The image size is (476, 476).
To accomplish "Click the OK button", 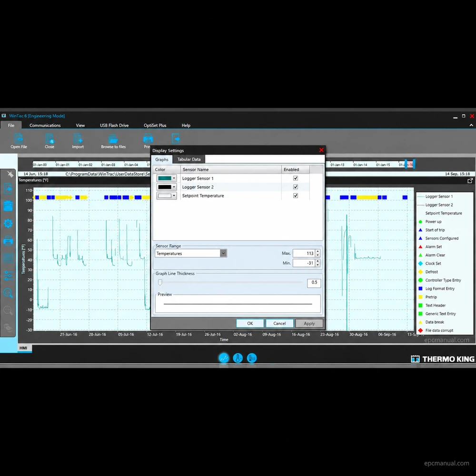I will pyautogui.click(x=250, y=323).
